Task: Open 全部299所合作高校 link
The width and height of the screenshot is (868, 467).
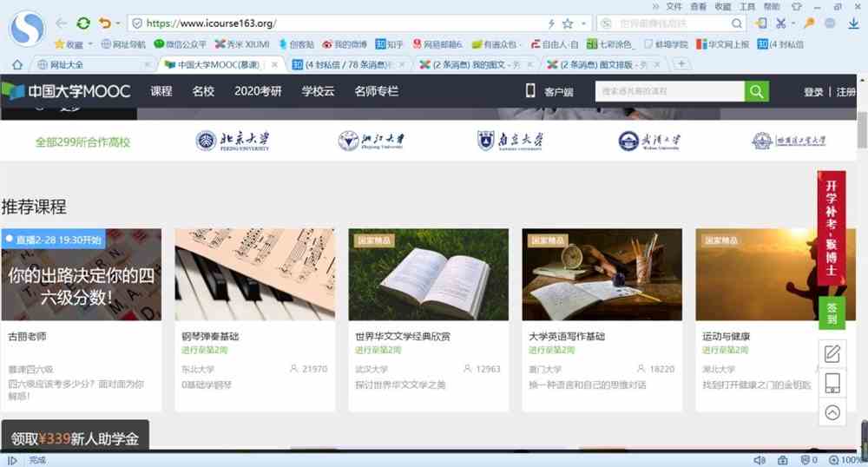Action: [x=82, y=142]
